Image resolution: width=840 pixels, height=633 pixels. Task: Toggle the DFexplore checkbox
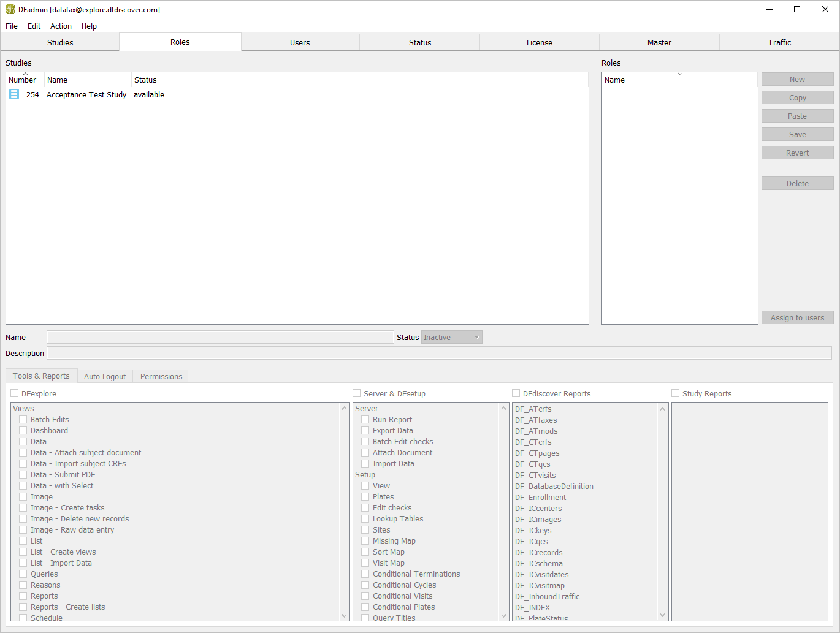coord(15,393)
